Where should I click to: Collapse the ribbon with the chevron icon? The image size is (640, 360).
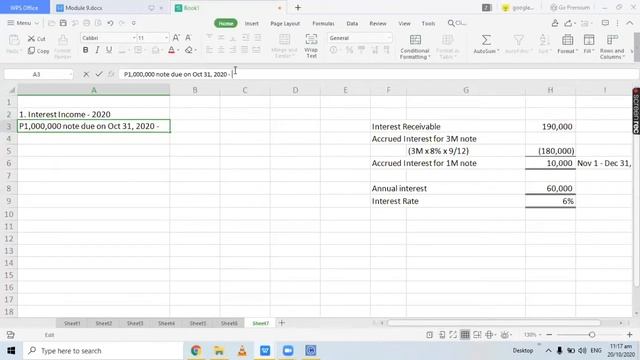point(630,23)
